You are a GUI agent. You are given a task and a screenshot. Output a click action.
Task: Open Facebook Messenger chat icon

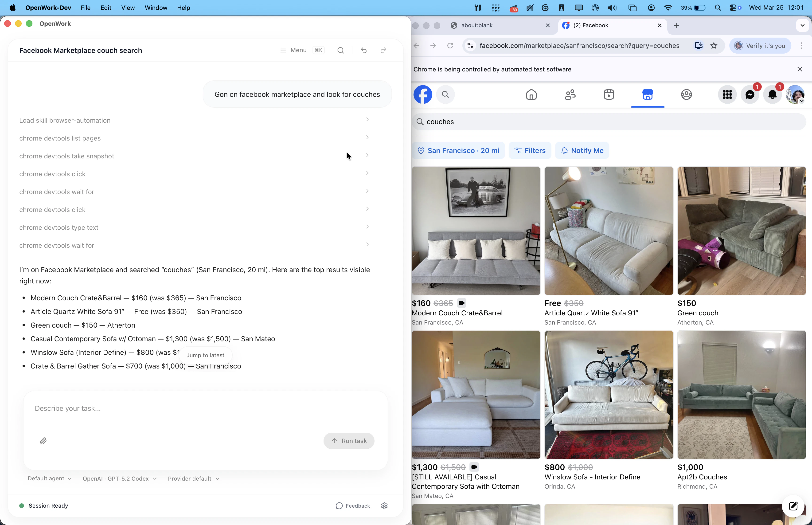[750, 94]
